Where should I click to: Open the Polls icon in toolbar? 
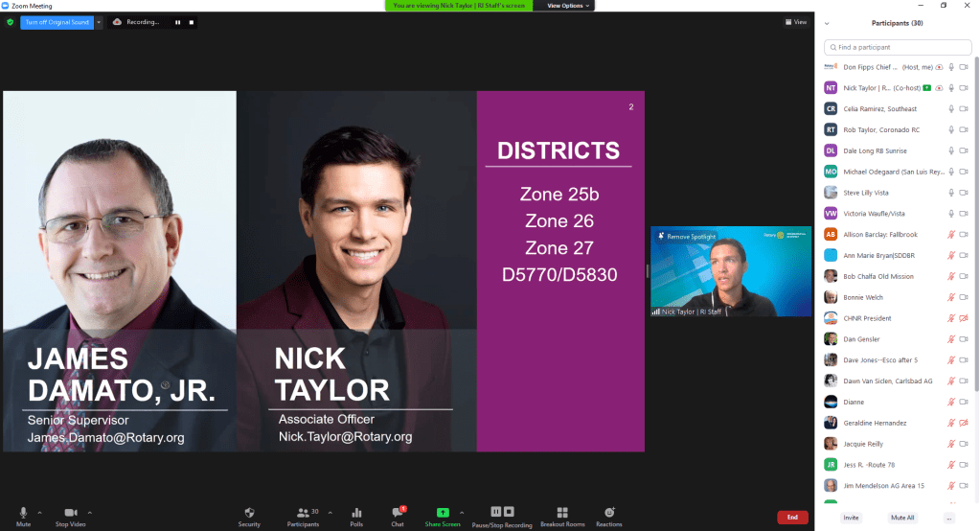click(356, 515)
